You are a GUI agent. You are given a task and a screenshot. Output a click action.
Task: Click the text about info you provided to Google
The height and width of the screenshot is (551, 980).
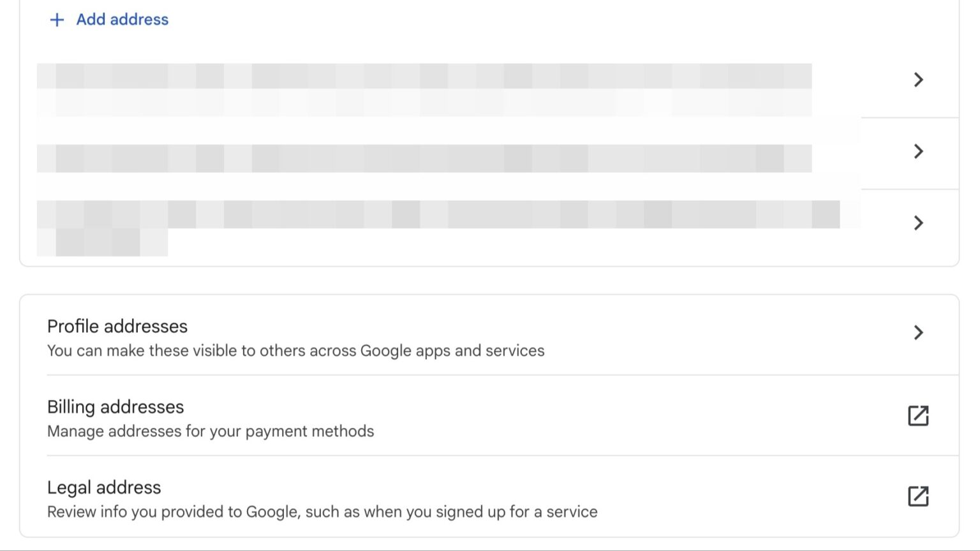point(322,511)
